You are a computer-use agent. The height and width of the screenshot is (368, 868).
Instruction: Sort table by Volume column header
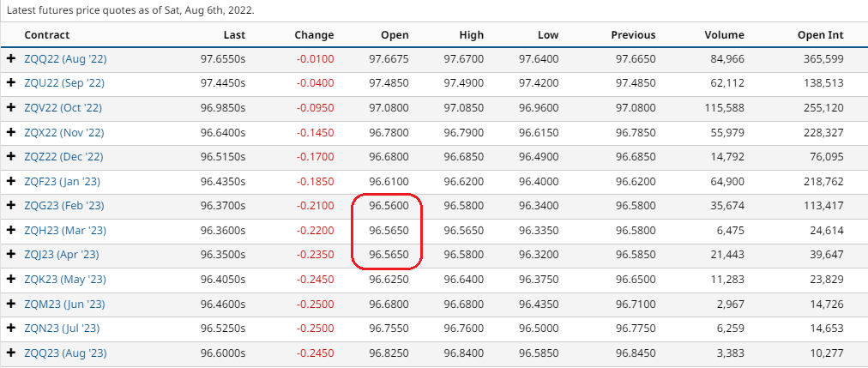[725, 35]
